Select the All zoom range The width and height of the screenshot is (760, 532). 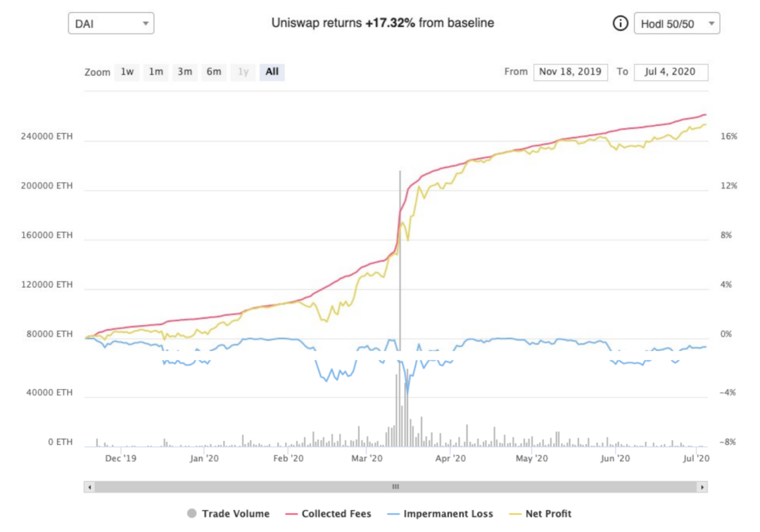coord(272,72)
